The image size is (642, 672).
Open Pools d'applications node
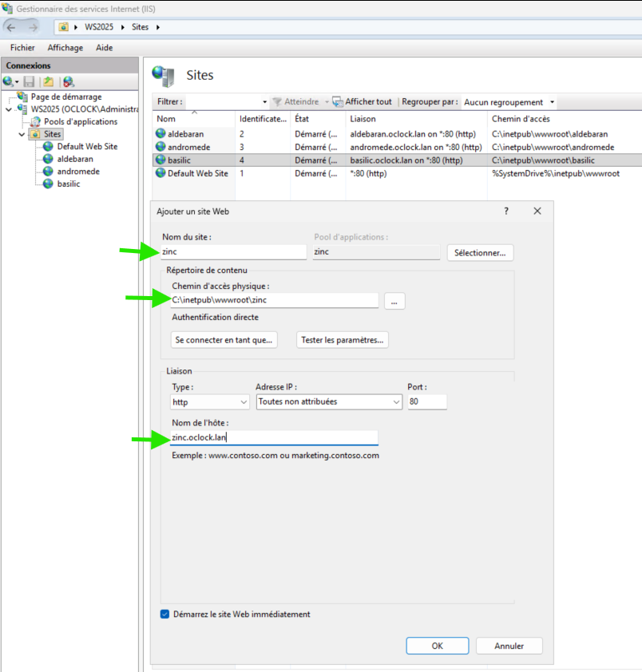80,122
